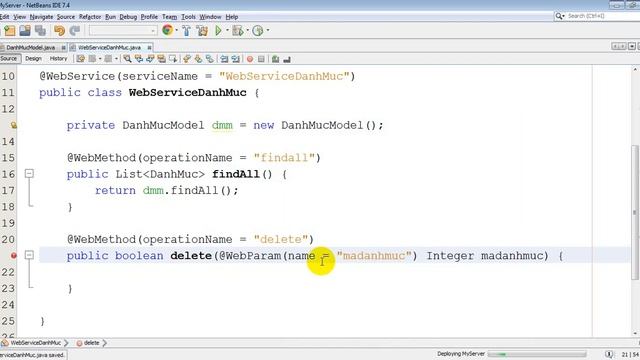Click the red error glyph beside delete method
Image resolution: width=640 pixels, height=360 pixels.
(x=13, y=256)
